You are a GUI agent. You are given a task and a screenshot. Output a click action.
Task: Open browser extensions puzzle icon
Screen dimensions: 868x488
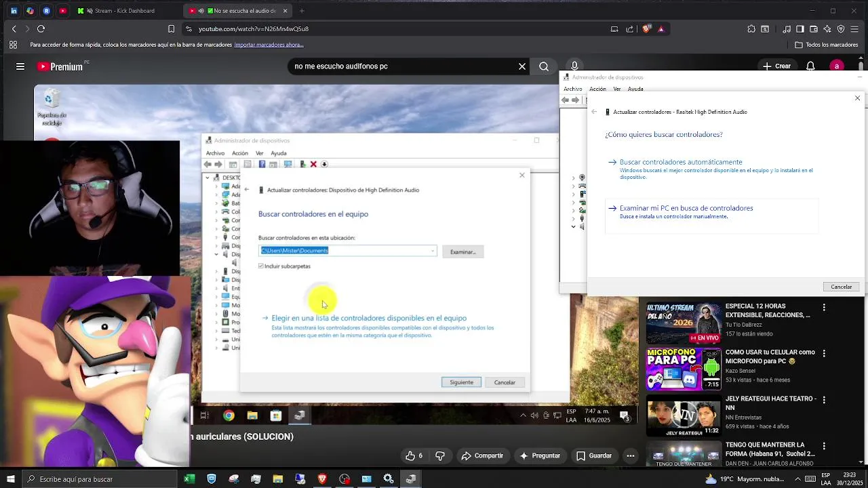(751, 28)
